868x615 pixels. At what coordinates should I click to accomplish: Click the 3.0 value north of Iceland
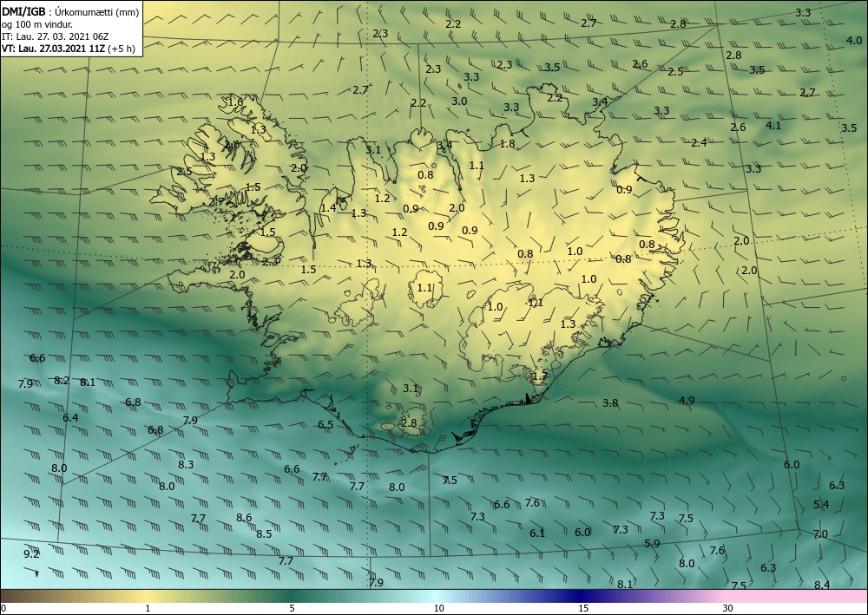click(459, 101)
